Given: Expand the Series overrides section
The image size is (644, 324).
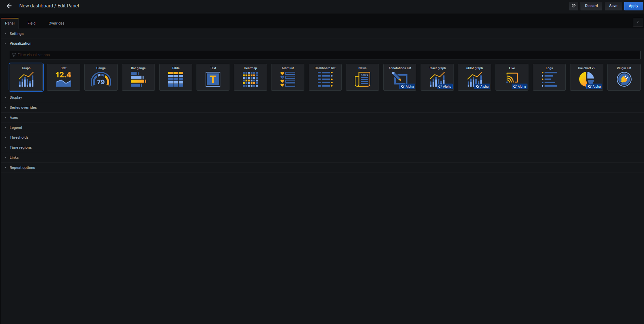Looking at the screenshot, I should click(x=322, y=107).
